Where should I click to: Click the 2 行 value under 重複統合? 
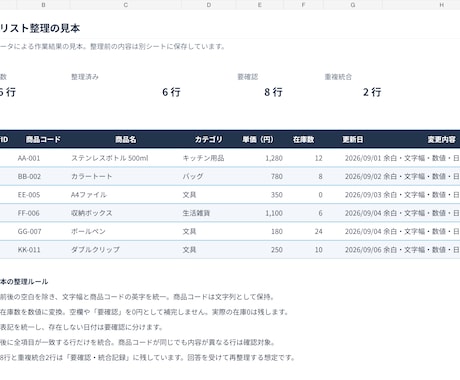click(372, 92)
